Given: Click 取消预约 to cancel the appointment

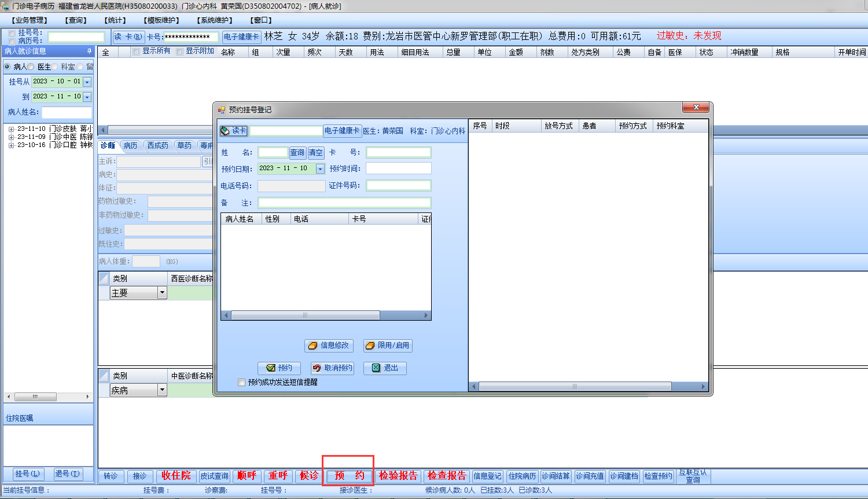Looking at the screenshot, I should [332, 368].
